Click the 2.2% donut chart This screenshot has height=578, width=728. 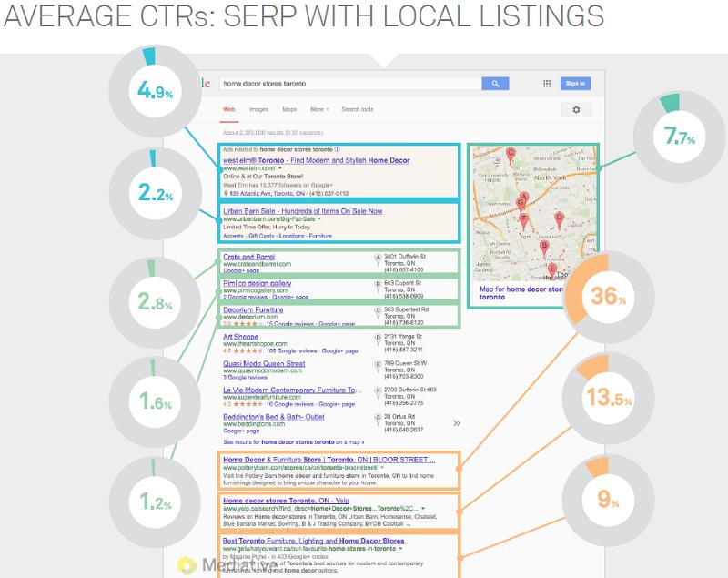click(155, 193)
